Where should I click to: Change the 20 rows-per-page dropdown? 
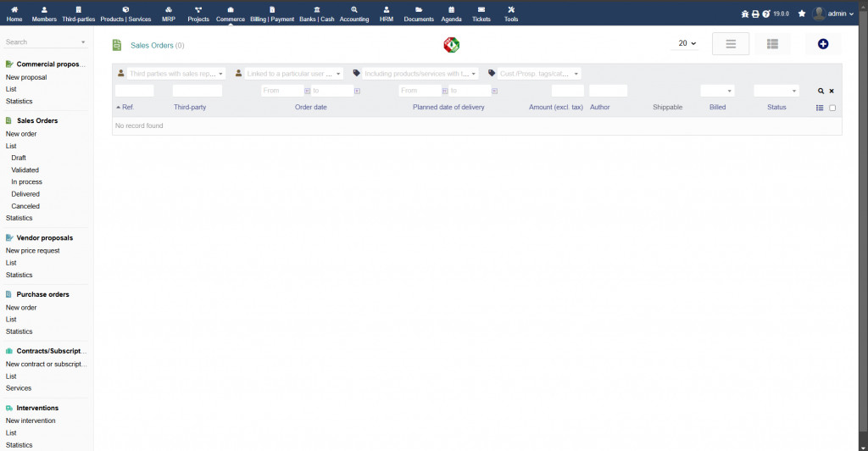tap(687, 43)
